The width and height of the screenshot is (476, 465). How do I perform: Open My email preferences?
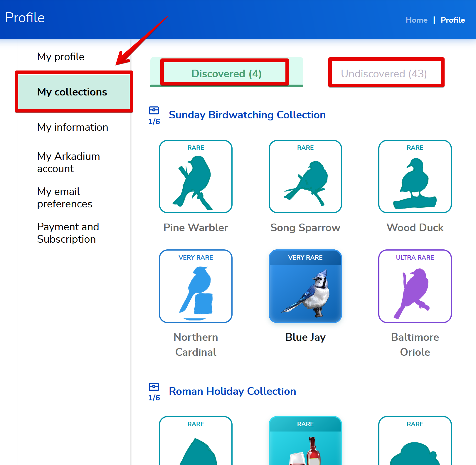(x=65, y=198)
